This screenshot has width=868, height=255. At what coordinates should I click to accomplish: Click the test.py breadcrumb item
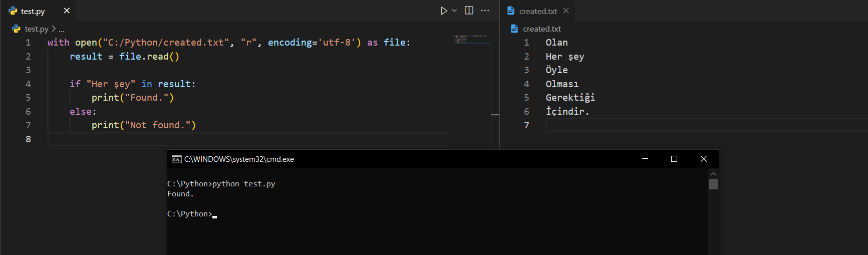[37, 29]
